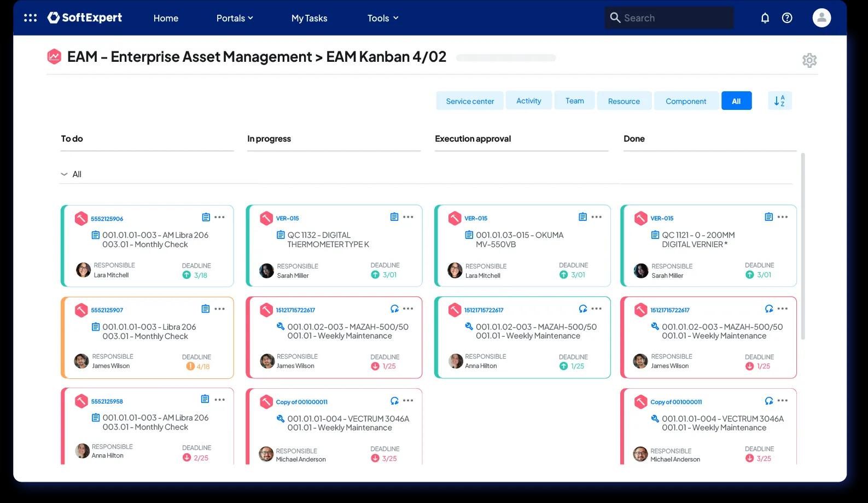Open the Portals dropdown menu

(x=235, y=18)
